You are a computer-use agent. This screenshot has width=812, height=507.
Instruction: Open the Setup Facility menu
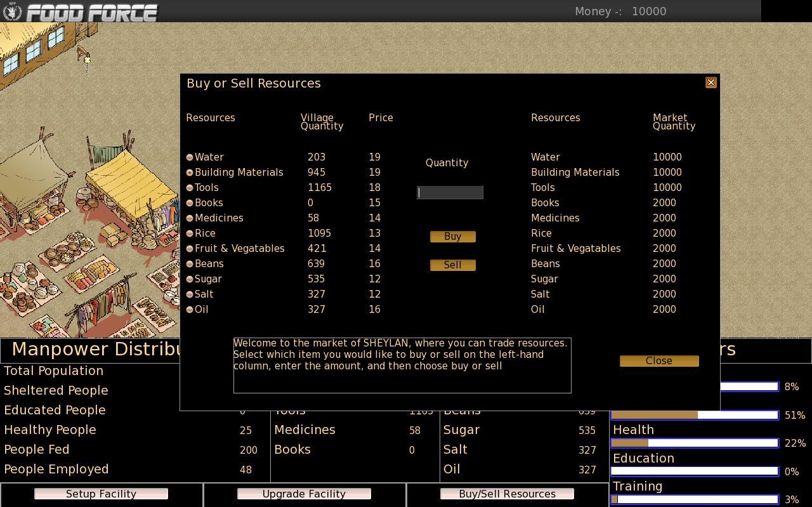click(101, 494)
